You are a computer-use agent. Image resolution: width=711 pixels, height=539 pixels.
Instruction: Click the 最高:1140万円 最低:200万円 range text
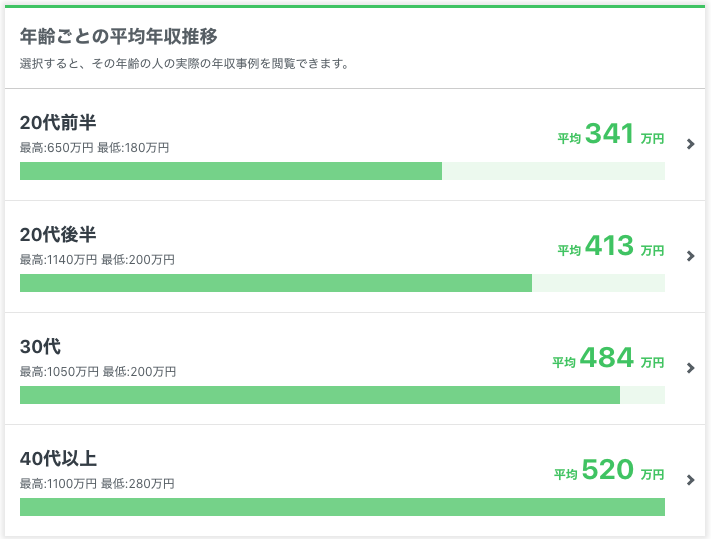(97, 260)
